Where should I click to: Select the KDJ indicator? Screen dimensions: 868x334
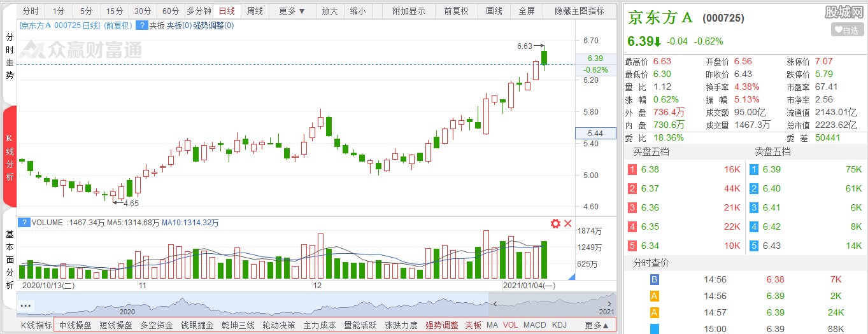pos(559,325)
